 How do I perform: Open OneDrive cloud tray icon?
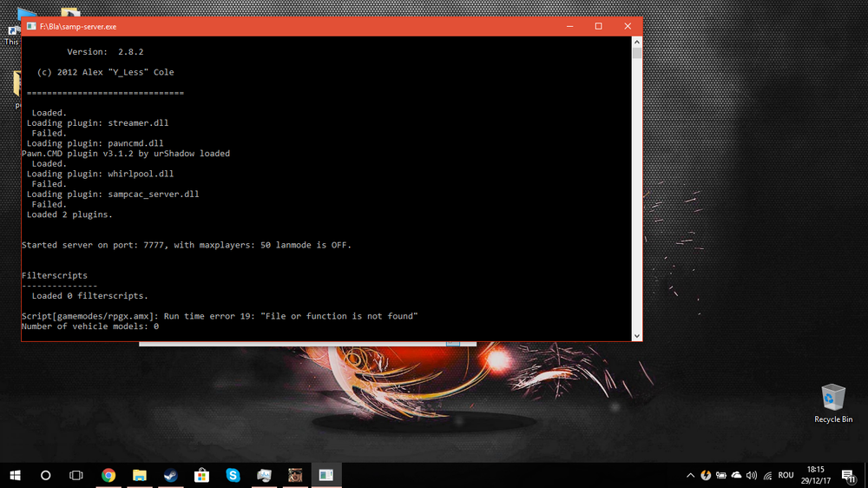[736, 475]
